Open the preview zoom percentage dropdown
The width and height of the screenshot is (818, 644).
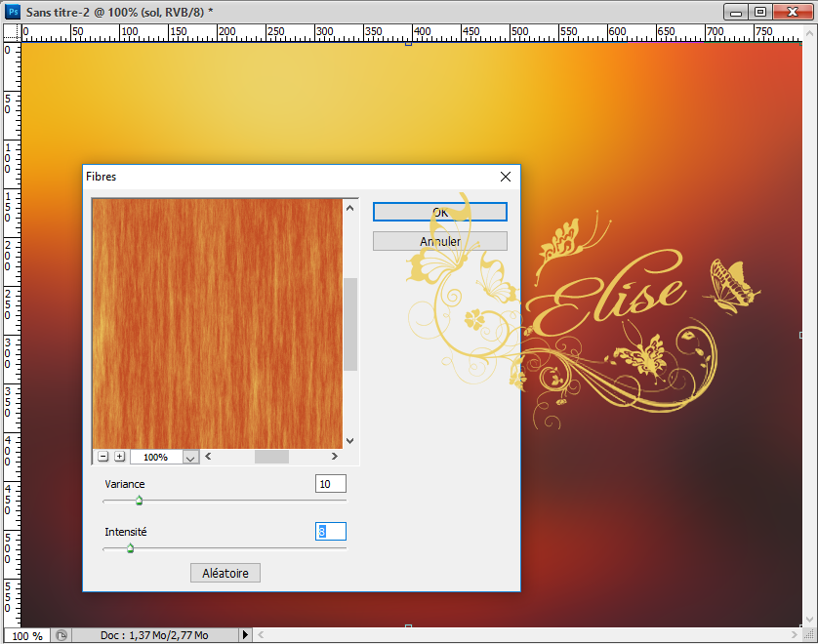click(x=189, y=457)
